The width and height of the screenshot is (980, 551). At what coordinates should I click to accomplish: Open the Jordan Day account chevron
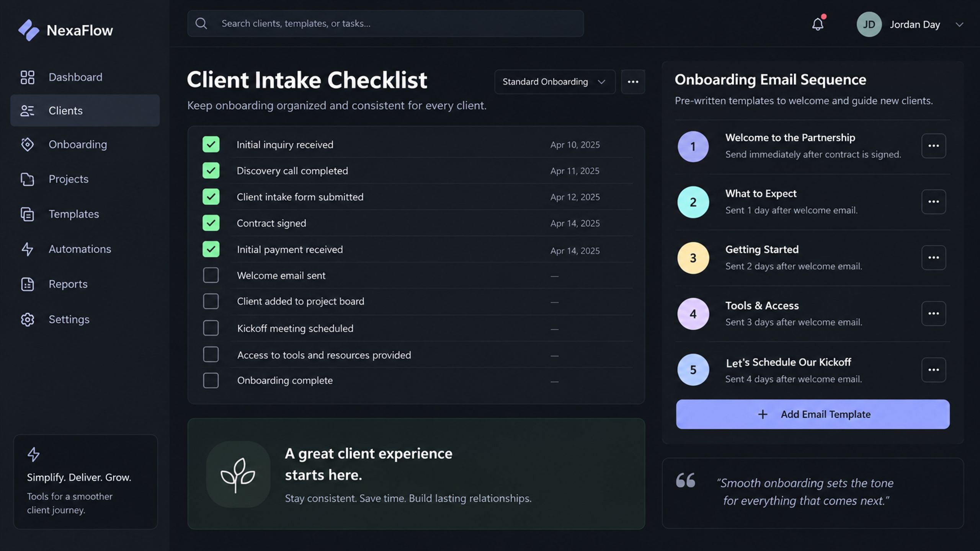tap(959, 24)
